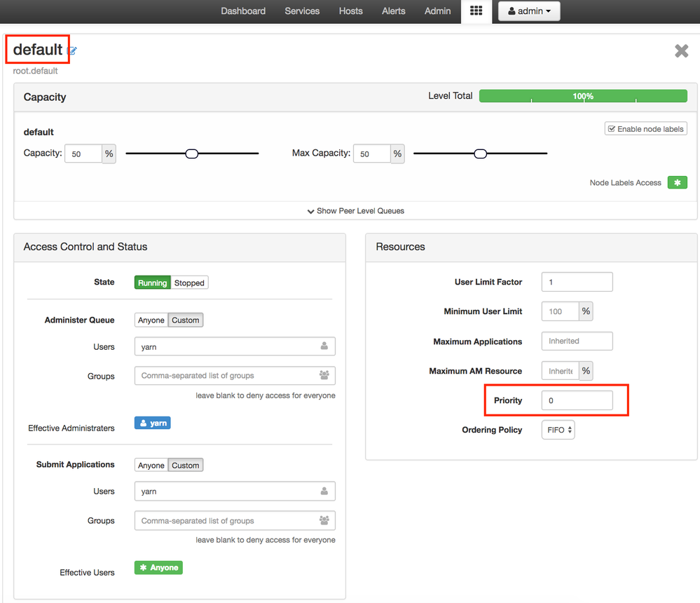Expand Show Peer Level Queues
Image resolution: width=700 pixels, height=603 pixels.
click(356, 211)
